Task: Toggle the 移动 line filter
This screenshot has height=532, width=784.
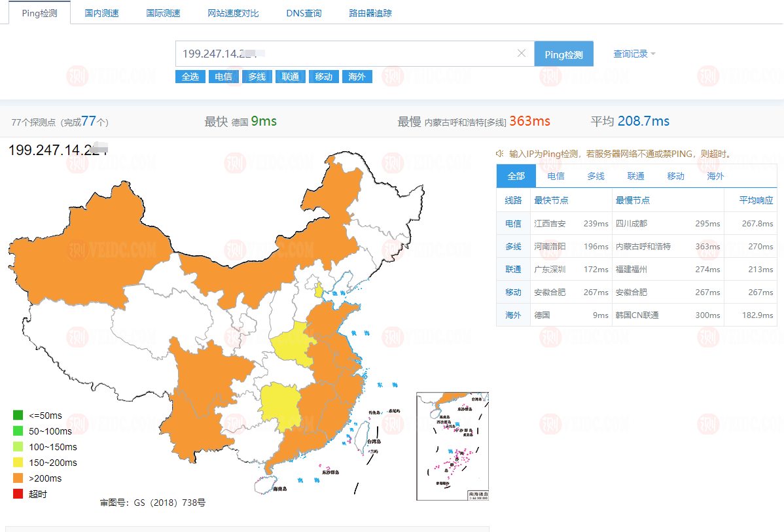Action: point(323,77)
